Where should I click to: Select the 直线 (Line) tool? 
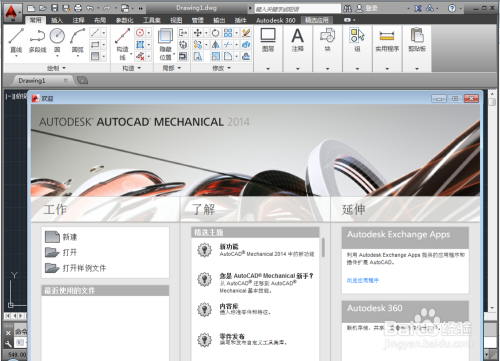click(16, 41)
